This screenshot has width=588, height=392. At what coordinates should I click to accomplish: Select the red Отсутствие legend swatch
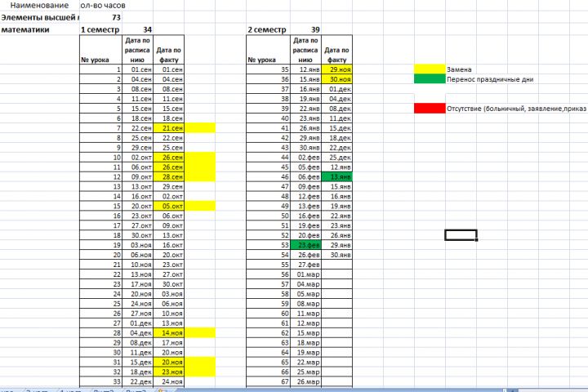point(430,108)
